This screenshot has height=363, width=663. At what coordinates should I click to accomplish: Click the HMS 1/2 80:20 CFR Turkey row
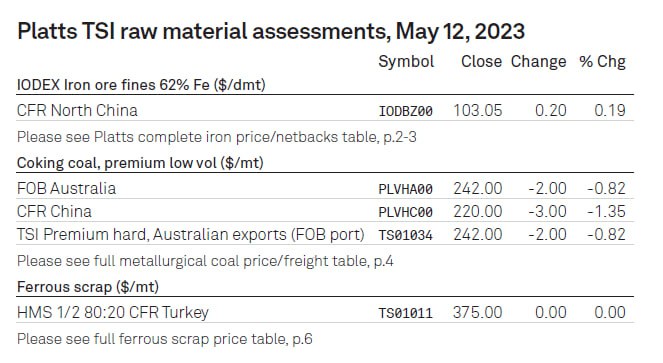tap(325, 312)
